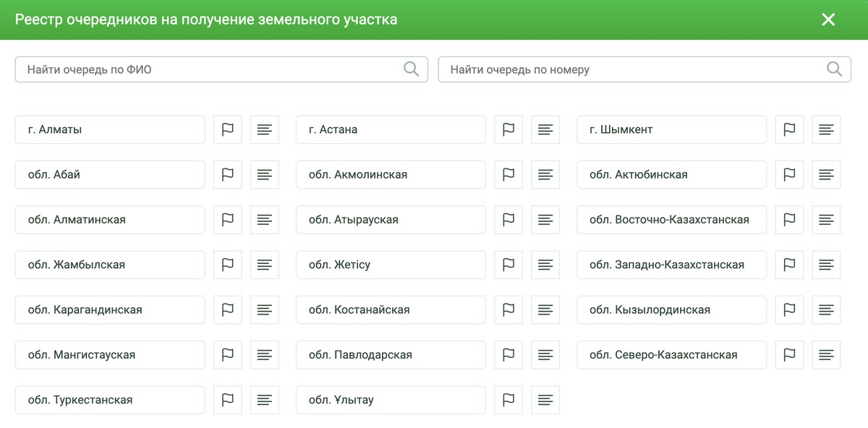Select the обл. Карагандинская region button
868x428 pixels.
(110, 309)
